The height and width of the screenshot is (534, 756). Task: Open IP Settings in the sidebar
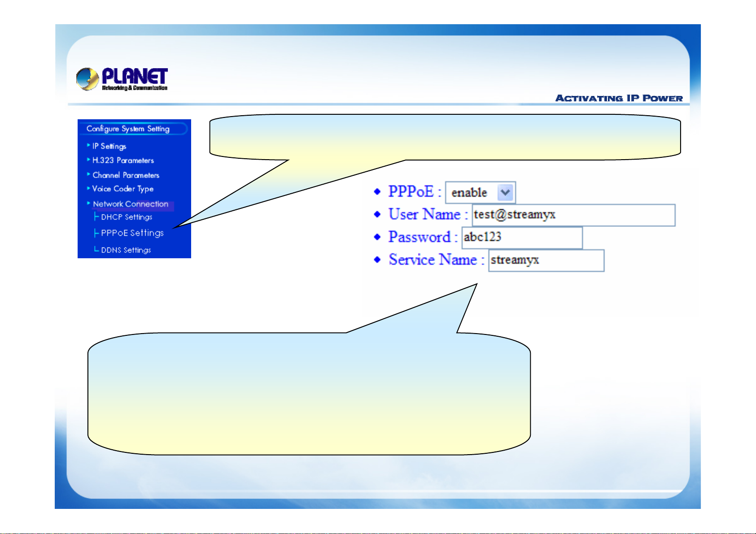pyautogui.click(x=109, y=146)
